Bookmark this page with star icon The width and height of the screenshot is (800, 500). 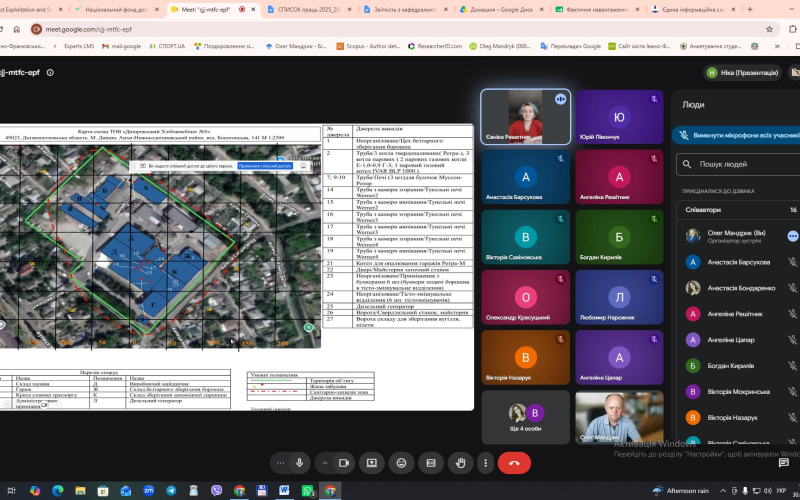pos(769,29)
